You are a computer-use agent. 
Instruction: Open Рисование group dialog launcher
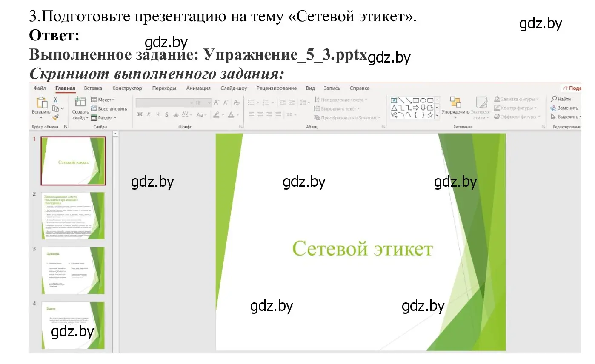(x=543, y=127)
